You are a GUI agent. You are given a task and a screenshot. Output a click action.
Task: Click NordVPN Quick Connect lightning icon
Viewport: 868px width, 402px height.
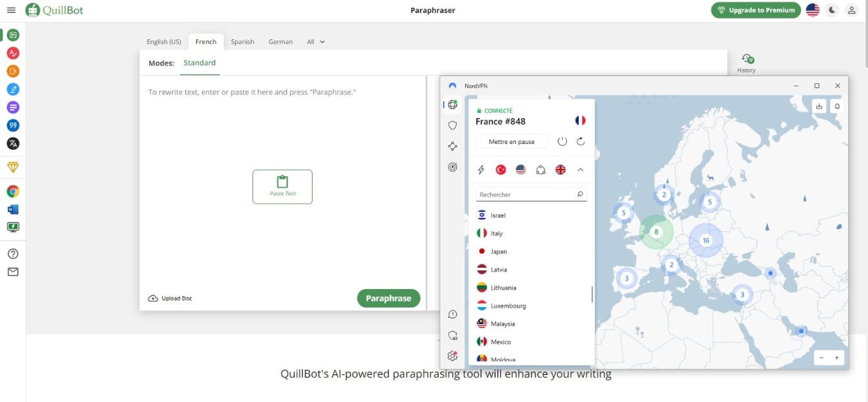(x=480, y=170)
